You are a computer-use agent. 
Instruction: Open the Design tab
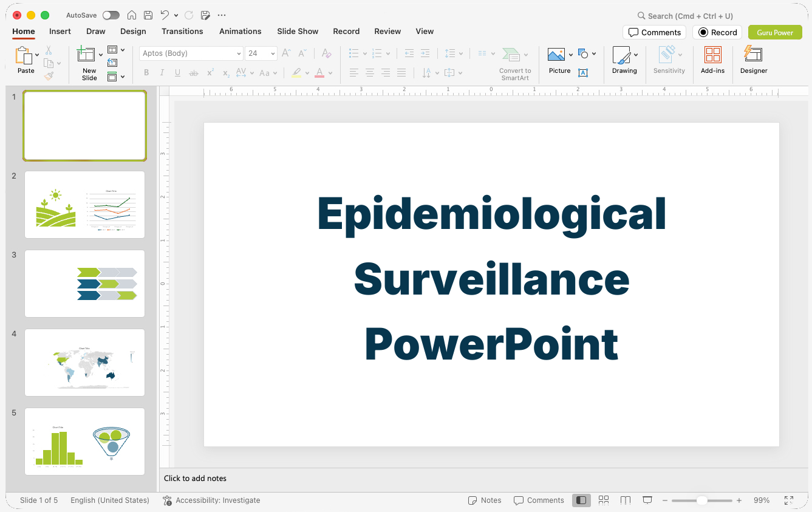point(133,31)
